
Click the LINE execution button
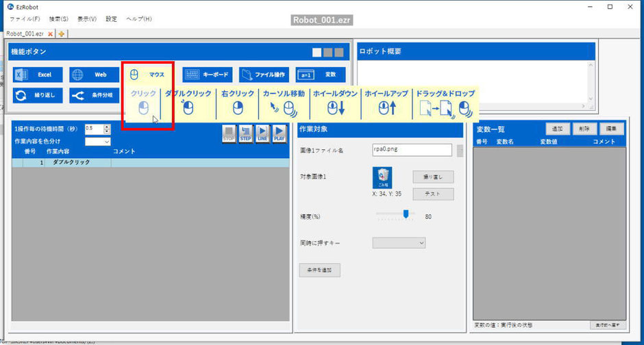(x=262, y=133)
